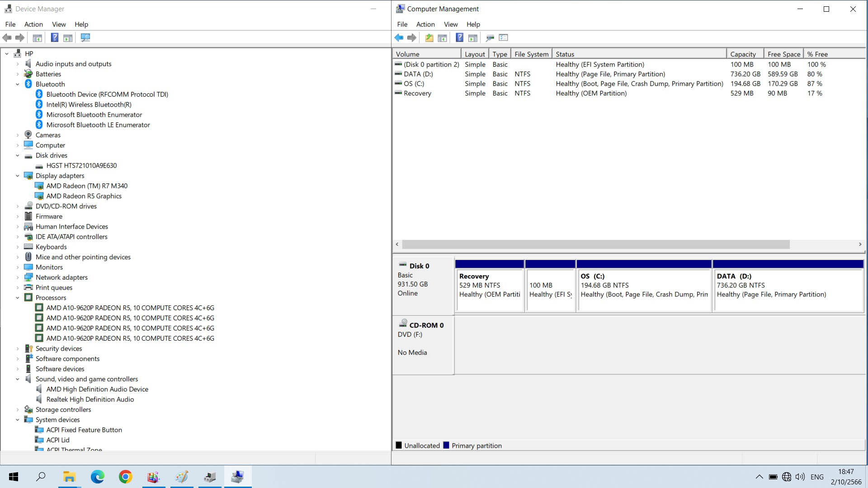Sort by Free Space column header

click(784, 54)
